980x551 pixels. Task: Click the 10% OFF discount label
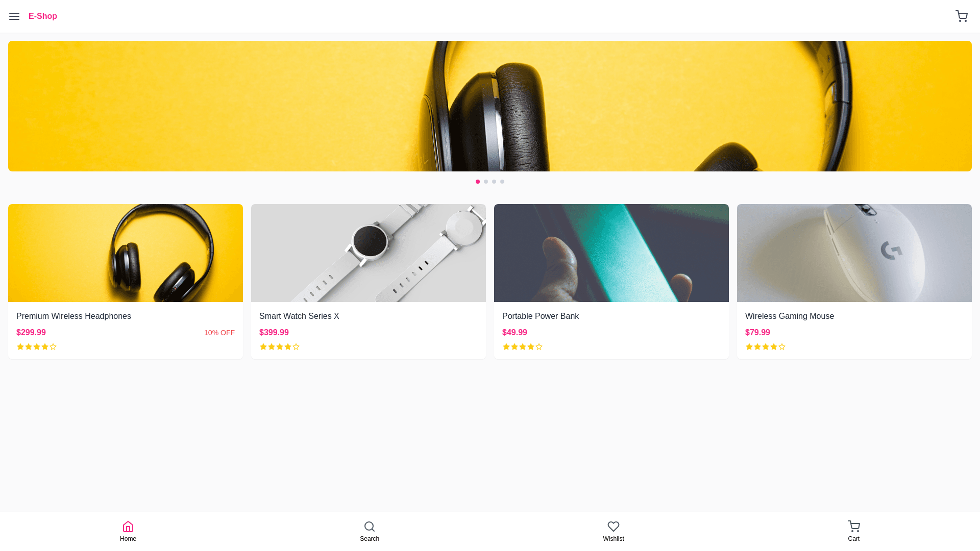click(x=219, y=333)
